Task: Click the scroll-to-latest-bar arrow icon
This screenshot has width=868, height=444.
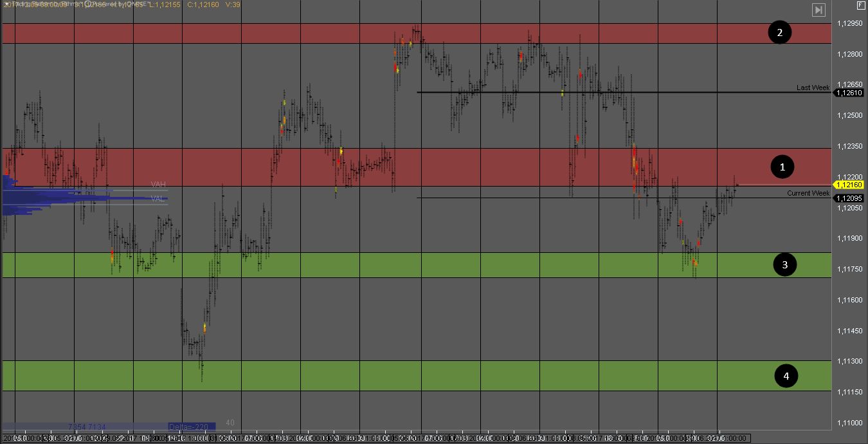Action: click(x=818, y=10)
